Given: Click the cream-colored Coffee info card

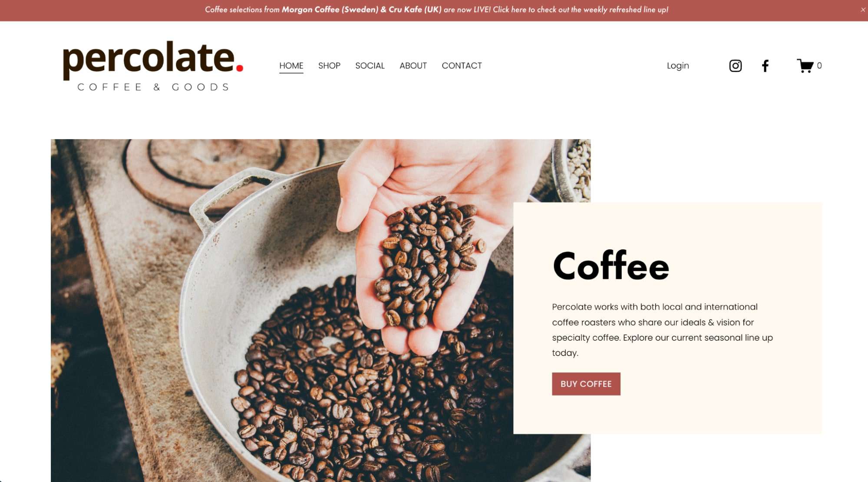Looking at the screenshot, I should [667, 318].
